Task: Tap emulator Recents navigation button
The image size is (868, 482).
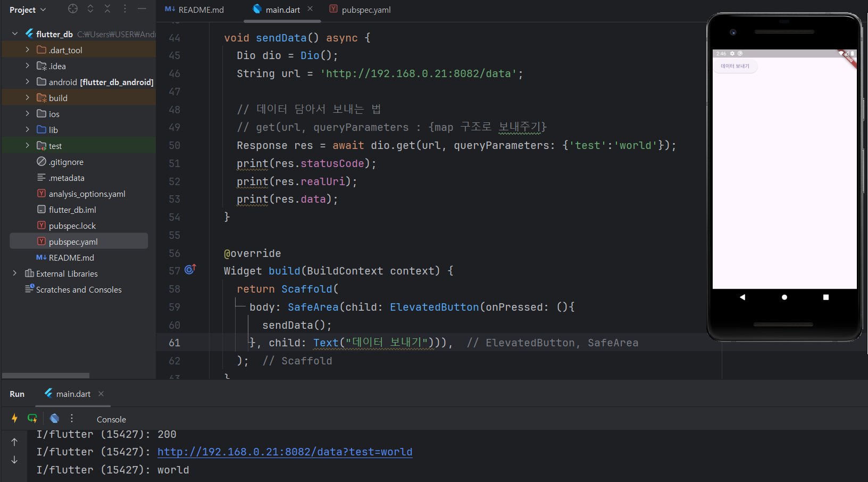Action: click(826, 297)
